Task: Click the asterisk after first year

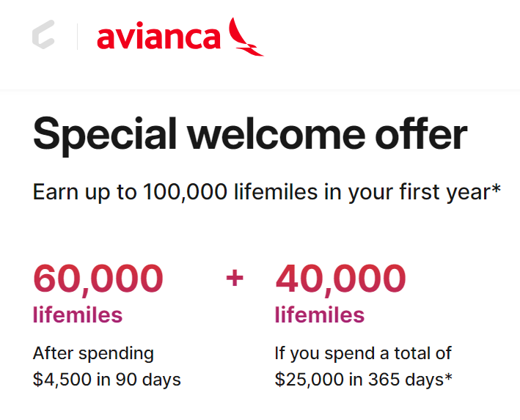Action: (x=496, y=189)
